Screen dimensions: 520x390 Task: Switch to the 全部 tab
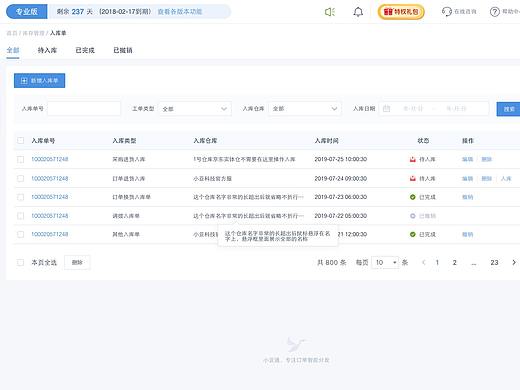tap(13, 50)
